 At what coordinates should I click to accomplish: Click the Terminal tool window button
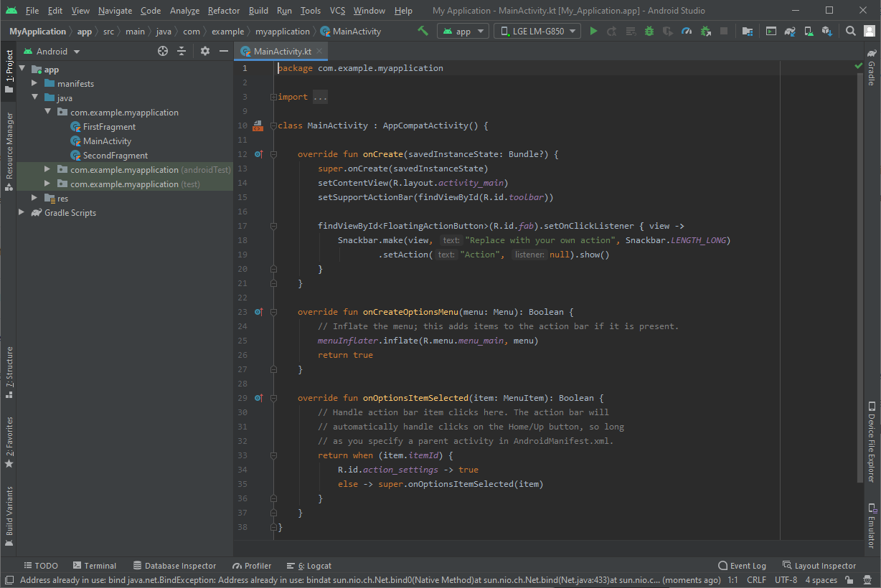tap(94, 566)
